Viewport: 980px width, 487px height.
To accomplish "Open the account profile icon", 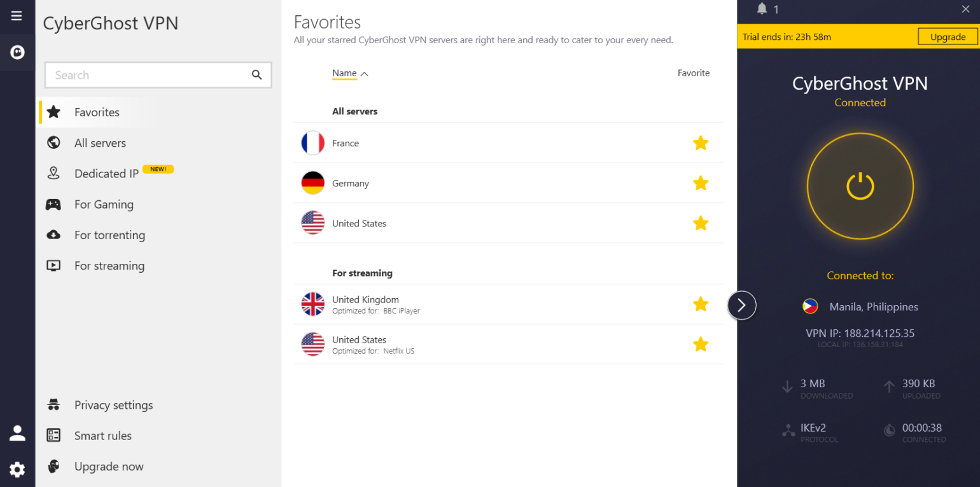I will coord(17,433).
